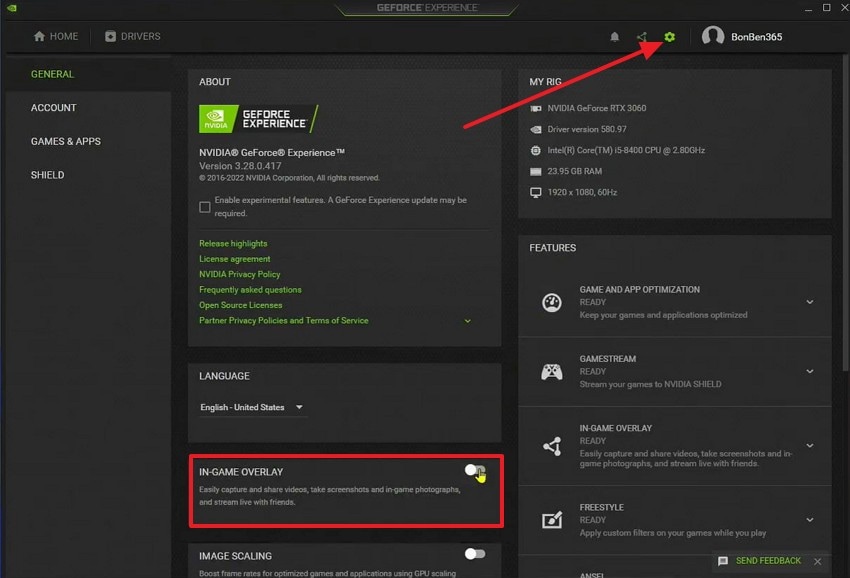This screenshot has width=850, height=578.
Task: Expand the GAMESTREAM feature section
Action: point(812,370)
